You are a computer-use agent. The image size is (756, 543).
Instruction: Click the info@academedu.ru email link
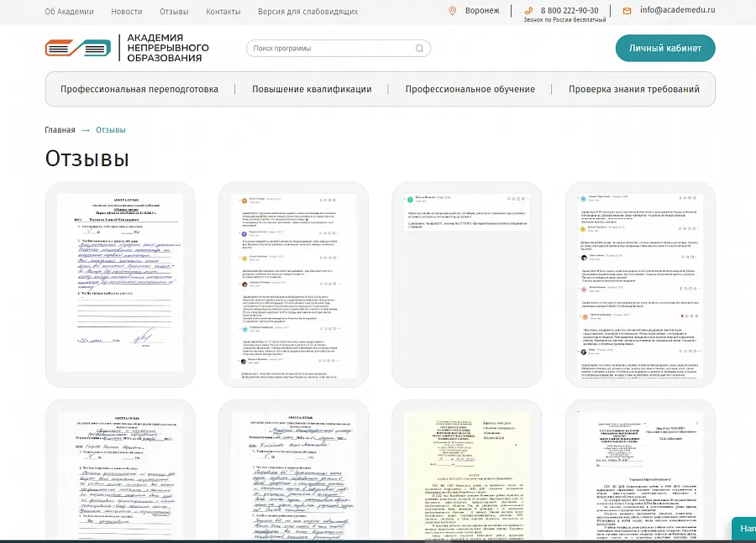pyautogui.click(x=677, y=9)
